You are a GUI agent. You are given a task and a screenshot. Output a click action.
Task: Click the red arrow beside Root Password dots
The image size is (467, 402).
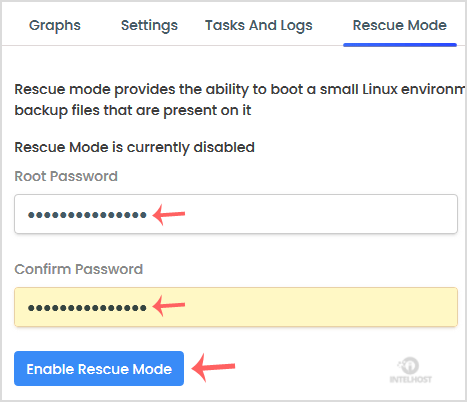(169, 214)
